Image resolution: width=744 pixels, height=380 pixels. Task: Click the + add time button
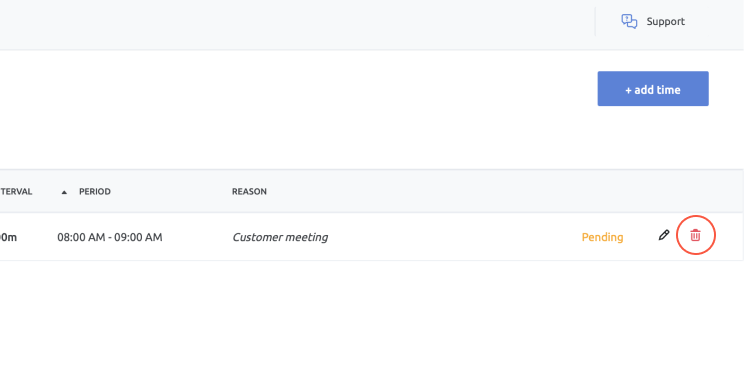coord(653,89)
